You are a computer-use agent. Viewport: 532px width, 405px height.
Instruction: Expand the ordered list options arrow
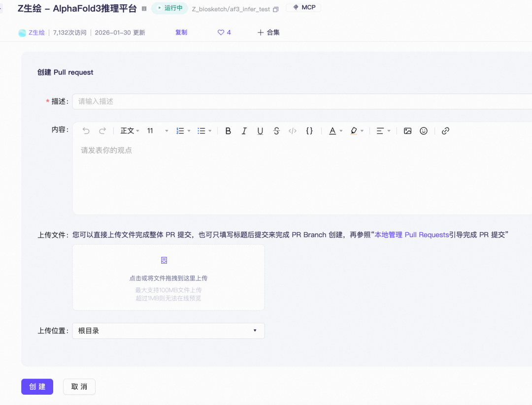[189, 131]
